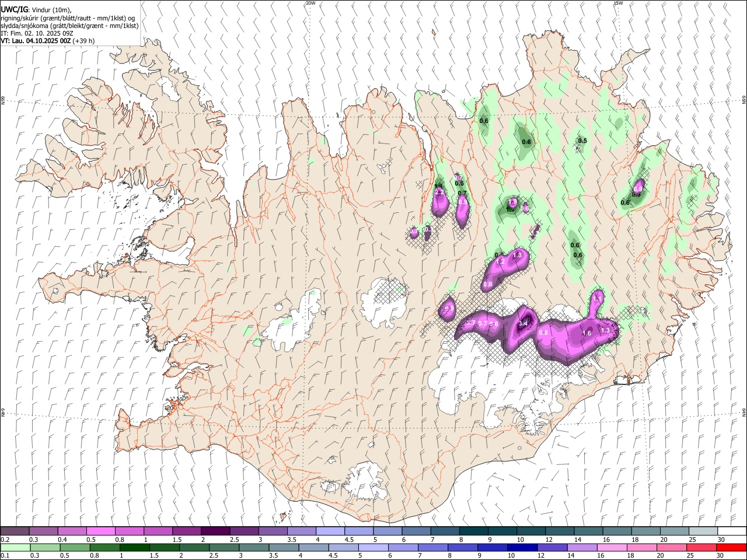Click the white 0.8 value beside 1.6

(543, 332)
